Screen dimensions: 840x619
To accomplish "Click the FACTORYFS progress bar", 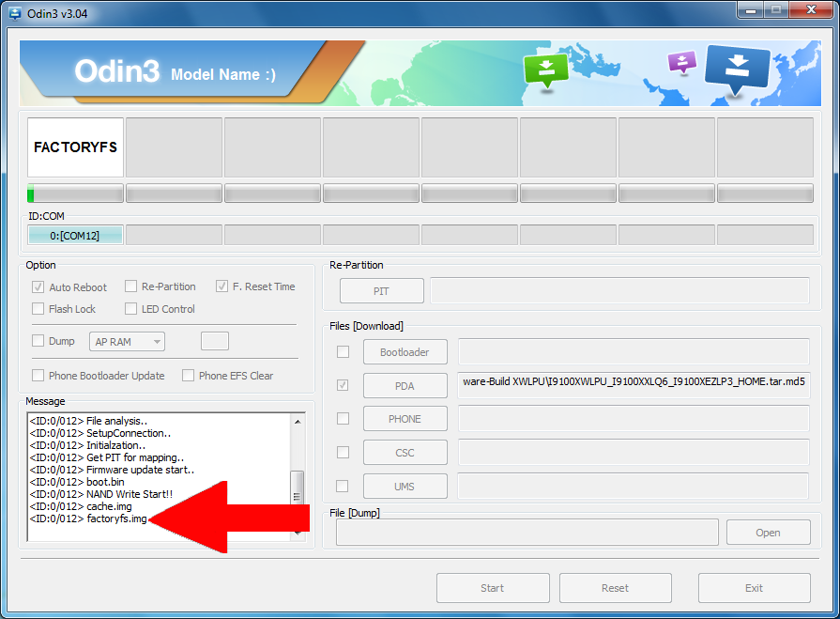I will [75, 193].
